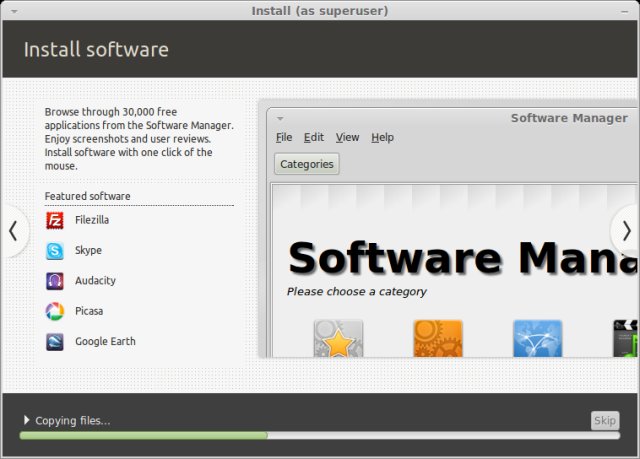The width and height of the screenshot is (640, 459).
Task: Click the Install (as superuser) title bar
Action: (x=320, y=11)
